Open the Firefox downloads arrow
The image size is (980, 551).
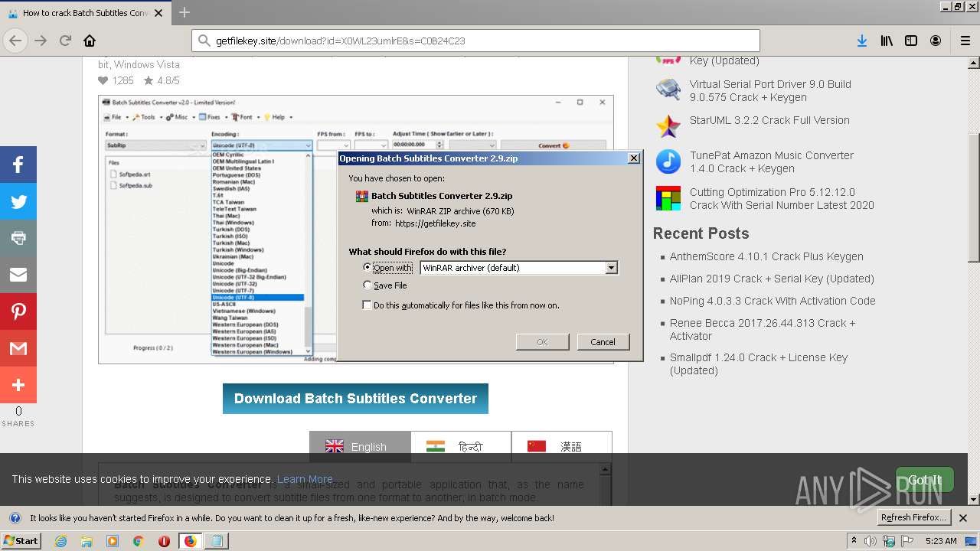click(862, 41)
